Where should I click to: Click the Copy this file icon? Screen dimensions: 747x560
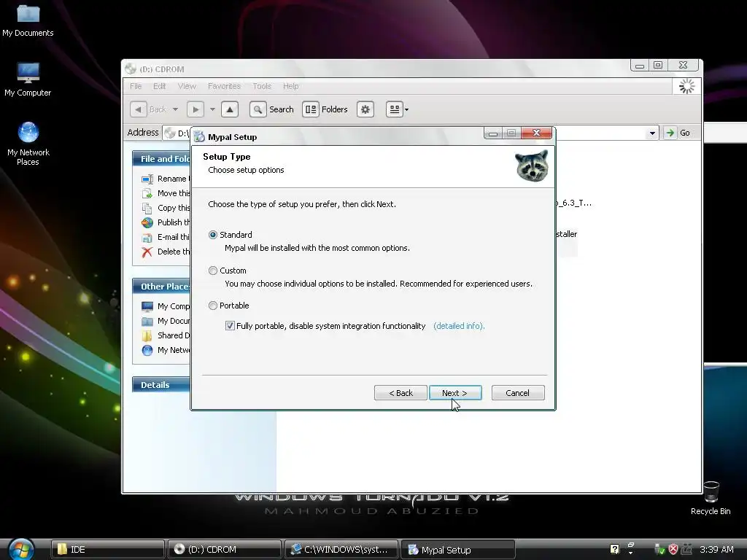pyautogui.click(x=147, y=208)
